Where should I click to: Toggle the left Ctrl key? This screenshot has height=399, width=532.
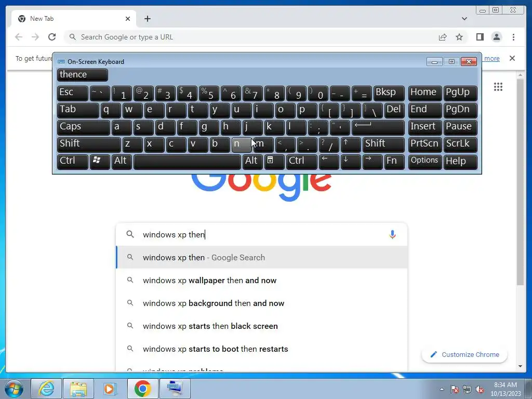click(72, 162)
